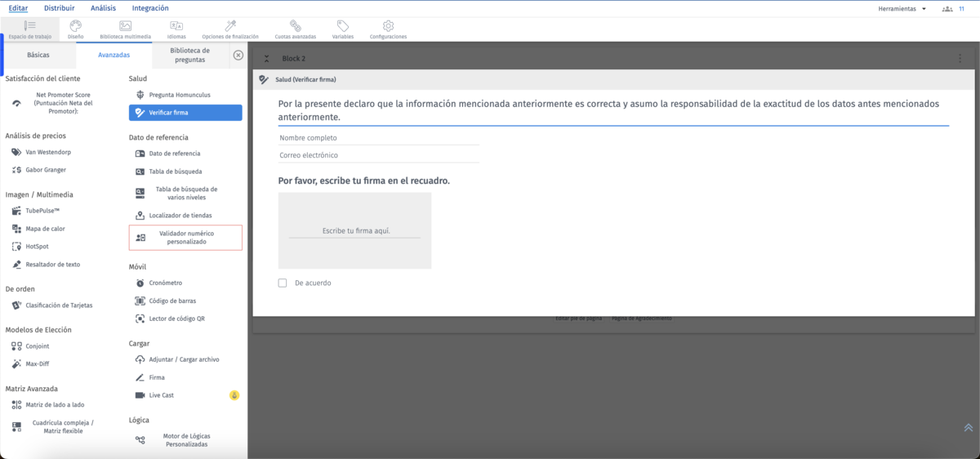The width and height of the screenshot is (980, 459).
Task: Click the Satisfacción del cliente heading
Action: [42, 78]
